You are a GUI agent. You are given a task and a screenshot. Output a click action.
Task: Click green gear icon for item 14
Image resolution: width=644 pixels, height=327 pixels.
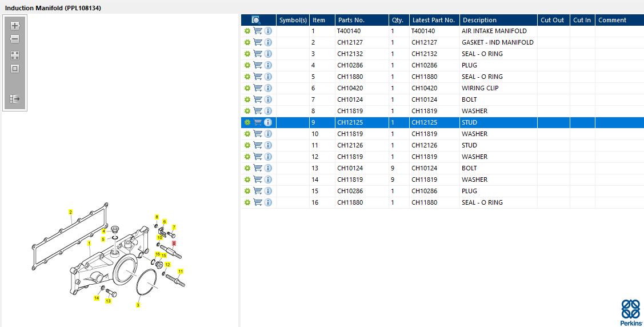pos(247,180)
